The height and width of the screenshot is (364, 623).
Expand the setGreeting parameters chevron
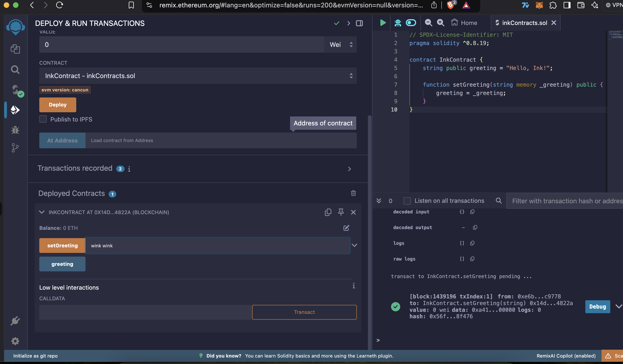pos(354,245)
